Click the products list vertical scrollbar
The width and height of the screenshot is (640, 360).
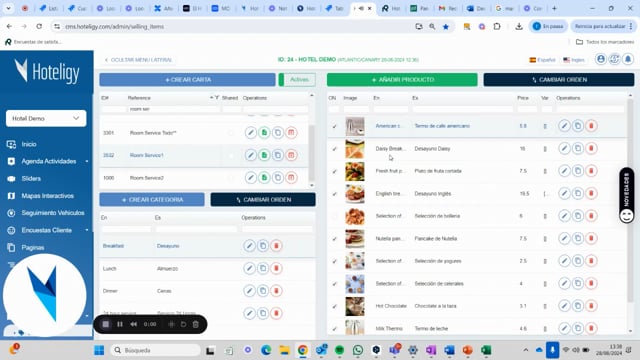630,200
